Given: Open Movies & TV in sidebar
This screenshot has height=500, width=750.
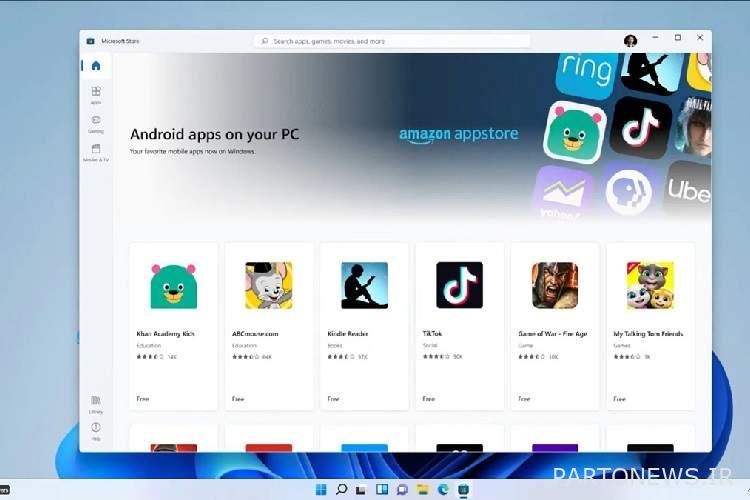Looking at the screenshot, I should (96, 153).
